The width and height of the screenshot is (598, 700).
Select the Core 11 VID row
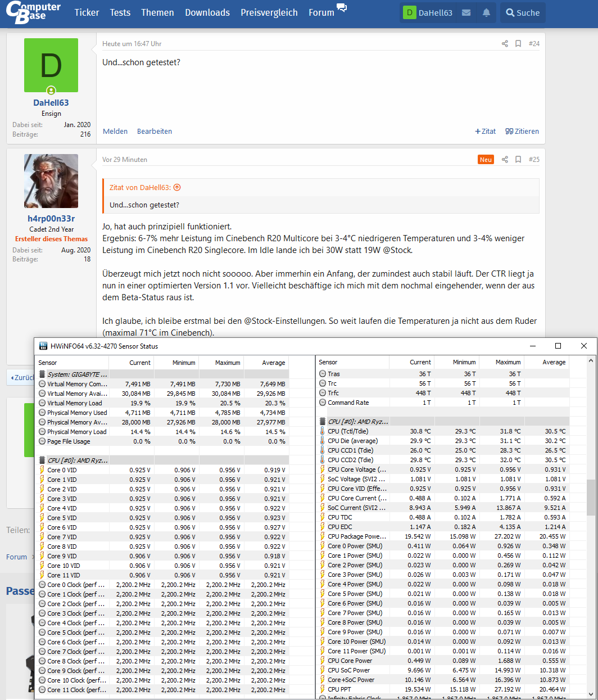(x=162, y=575)
